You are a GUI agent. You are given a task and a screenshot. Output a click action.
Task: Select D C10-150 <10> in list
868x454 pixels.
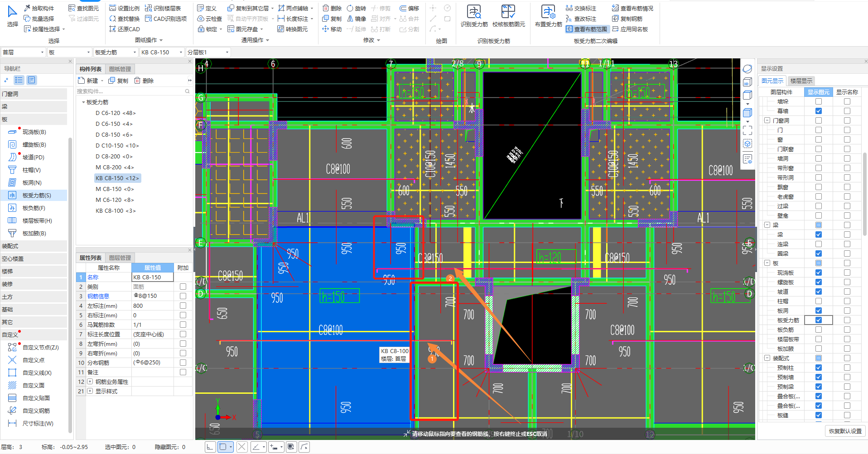(x=117, y=145)
